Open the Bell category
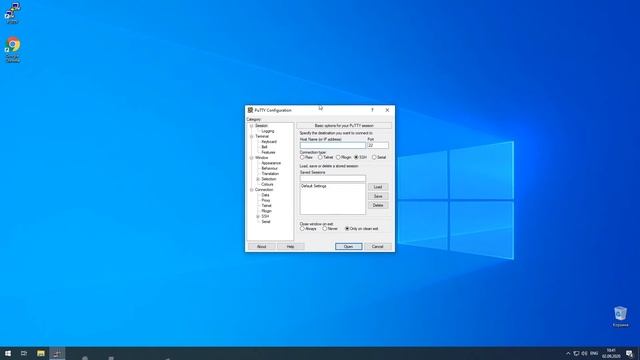Image resolution: width=640 pixels, height=360 pixels. point(264,147)
